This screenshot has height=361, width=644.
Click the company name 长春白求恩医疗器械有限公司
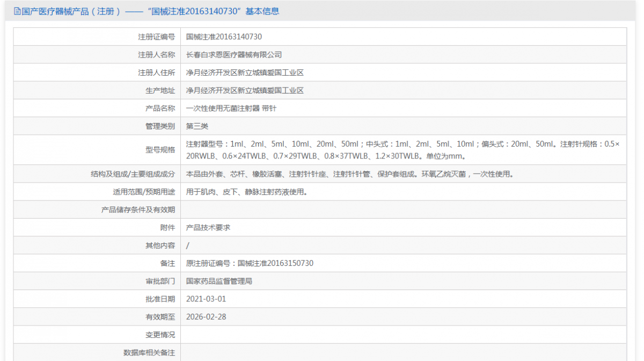(234, 55)
